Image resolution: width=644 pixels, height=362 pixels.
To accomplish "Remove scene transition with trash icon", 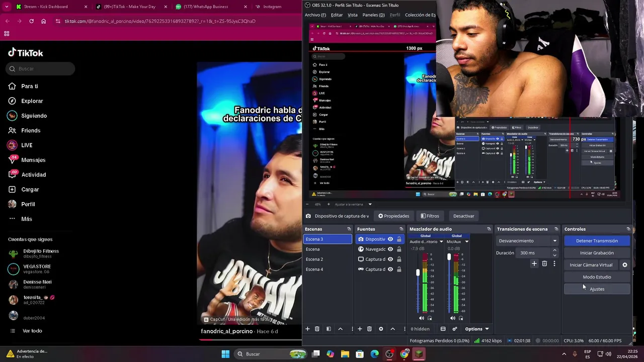I will [544, 263].
